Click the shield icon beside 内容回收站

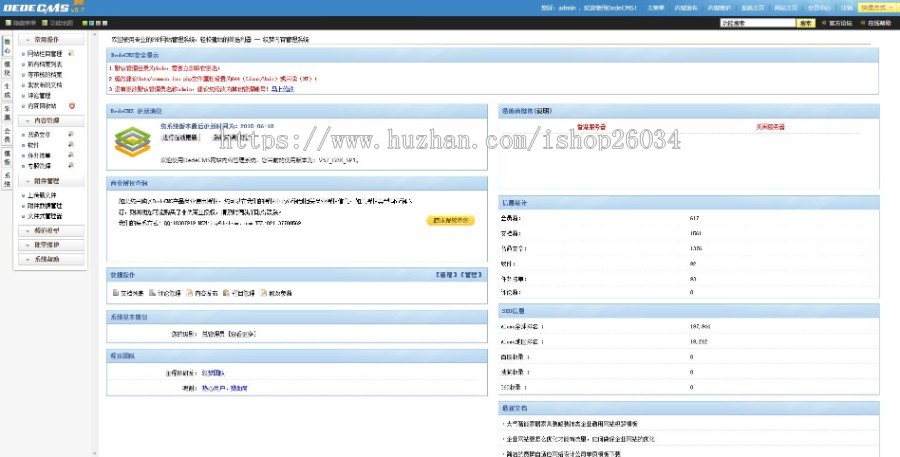72,105
